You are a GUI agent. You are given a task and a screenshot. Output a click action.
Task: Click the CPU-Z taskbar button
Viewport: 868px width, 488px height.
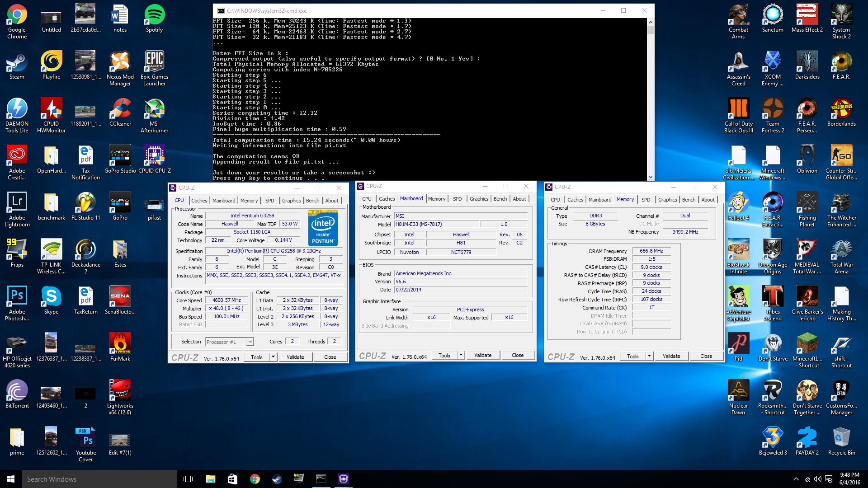point(344,479)
